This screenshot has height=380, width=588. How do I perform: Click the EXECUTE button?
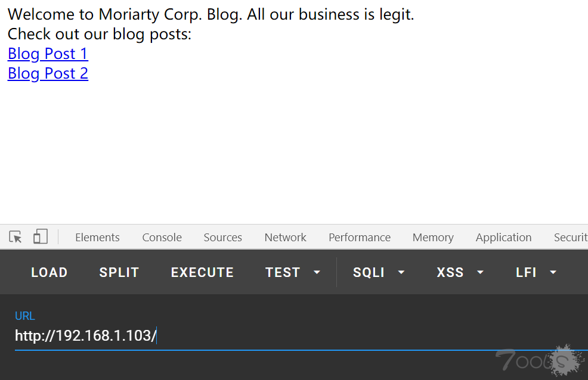(203, 272)
